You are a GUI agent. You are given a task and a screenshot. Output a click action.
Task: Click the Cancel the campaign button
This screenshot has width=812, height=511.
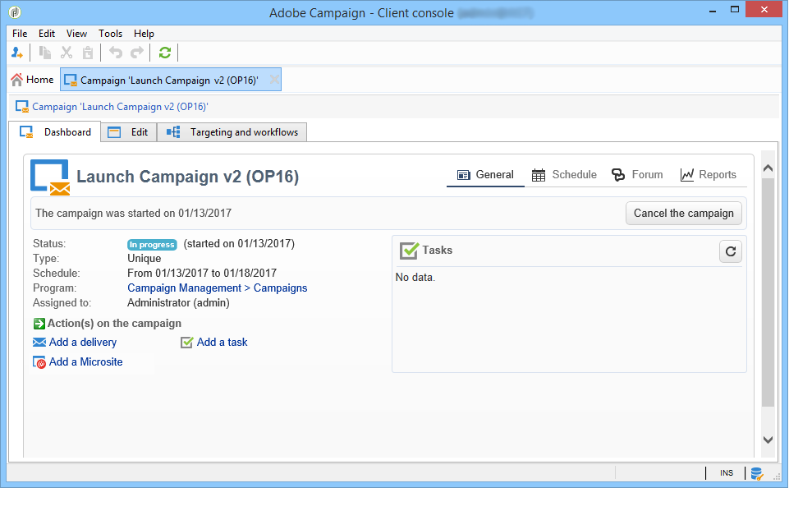684,214
